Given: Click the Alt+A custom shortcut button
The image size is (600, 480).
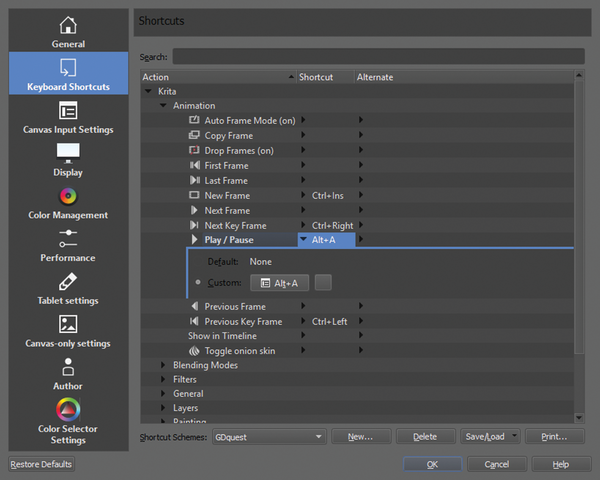Looking at the screenshot, I should pos(279,283).
